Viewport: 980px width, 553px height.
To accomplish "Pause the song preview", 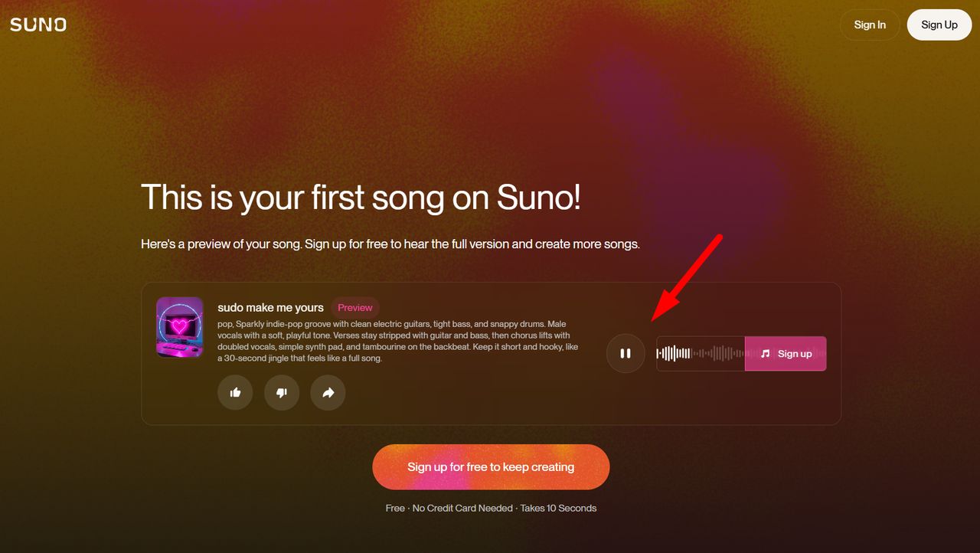I will point(626,353).
